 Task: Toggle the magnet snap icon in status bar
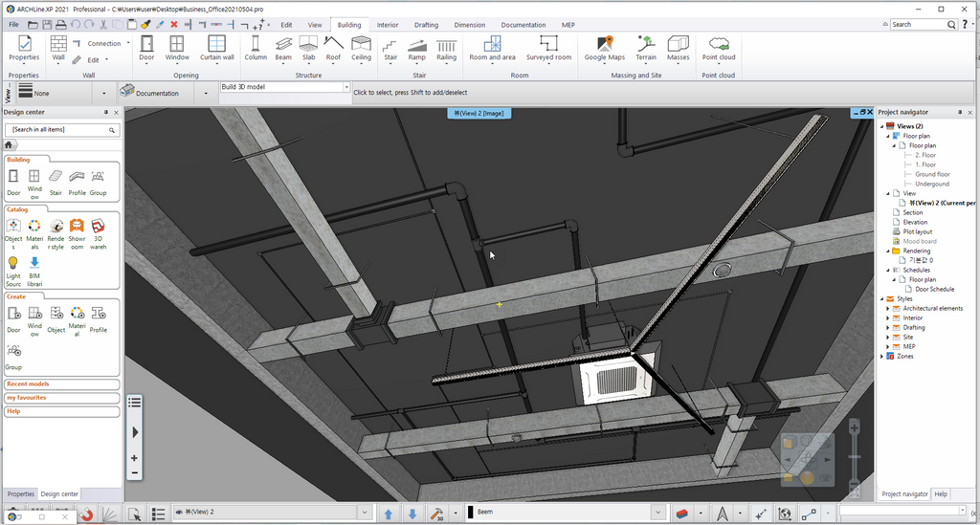click(87, 514)
